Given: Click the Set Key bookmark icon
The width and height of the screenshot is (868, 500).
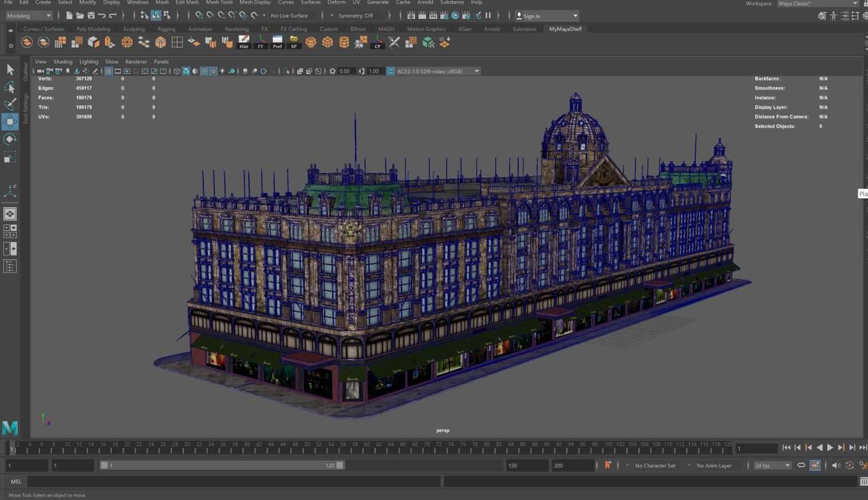Looking at the screenshot, I should pyautogui.click(x=607, y=465).
